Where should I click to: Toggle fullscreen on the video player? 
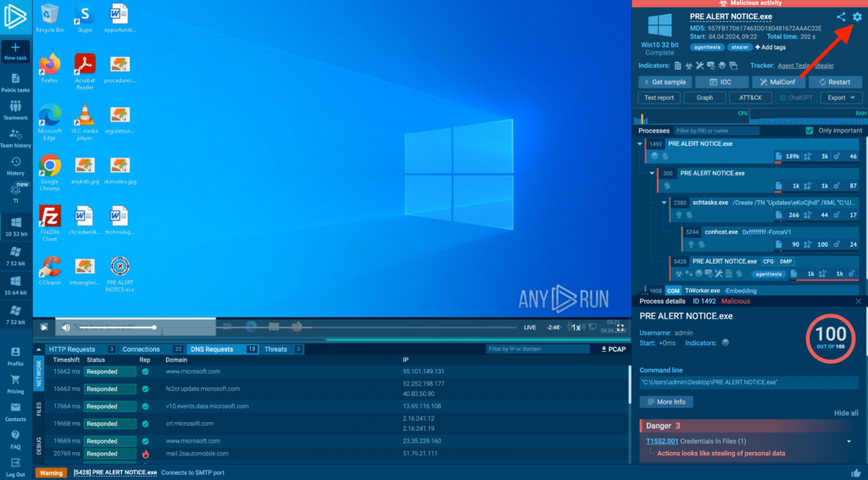[x=620, y=327]
